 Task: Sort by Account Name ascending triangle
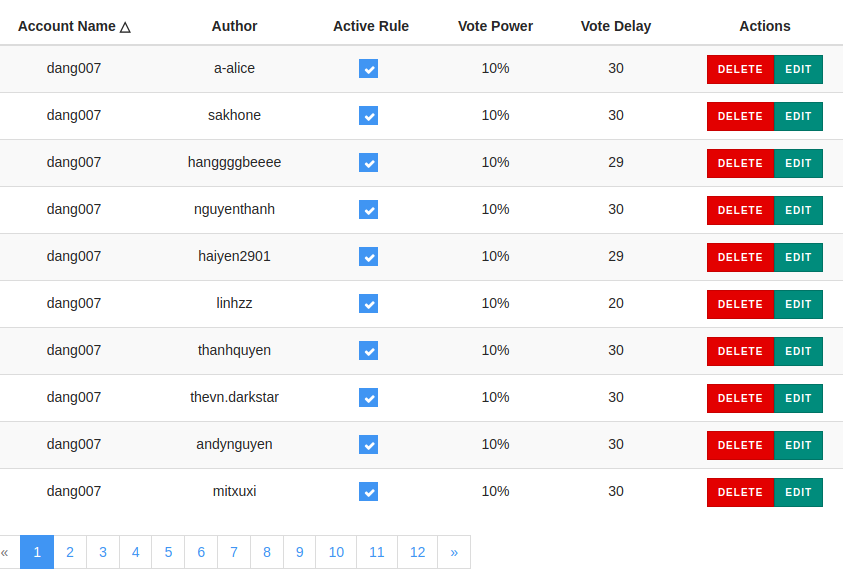(125, 26)
